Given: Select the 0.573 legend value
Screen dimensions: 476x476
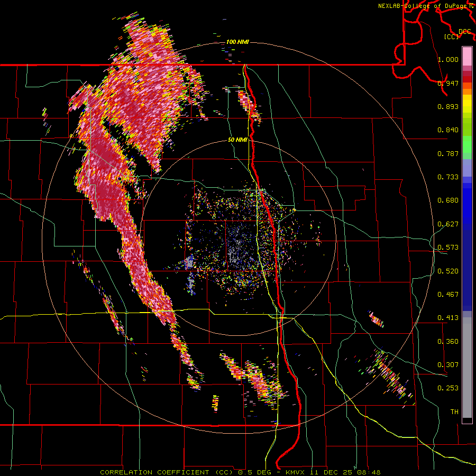Looking at the screenshot, I should tap(448, 248).
